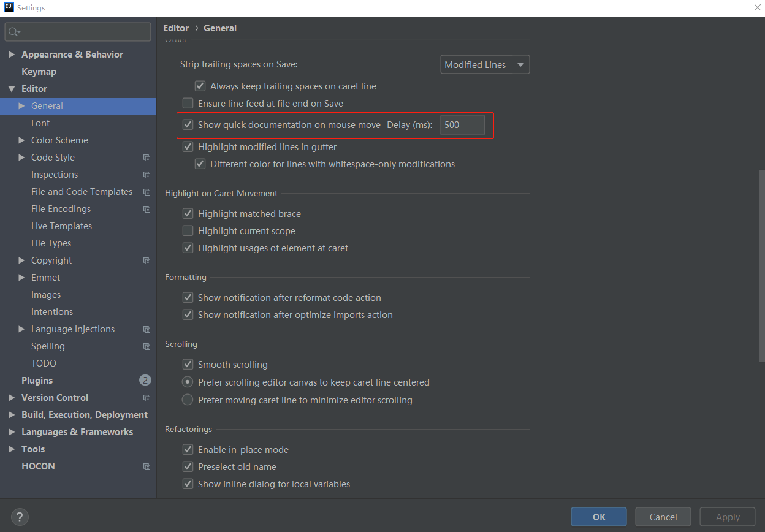Click the Cancel button

pyautogui.click(x=663, y=517)
